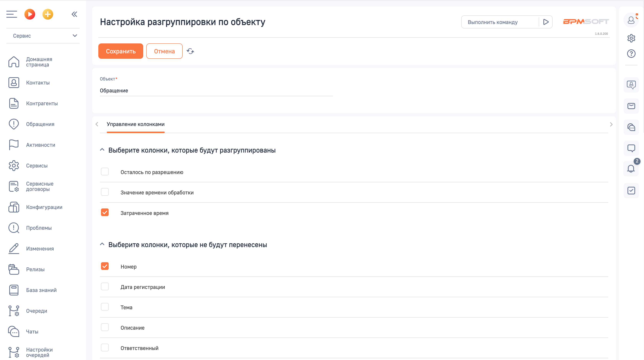Open the hamburger menu icon
The height and width of the screenshot is (360, 644).
(12, 14)
